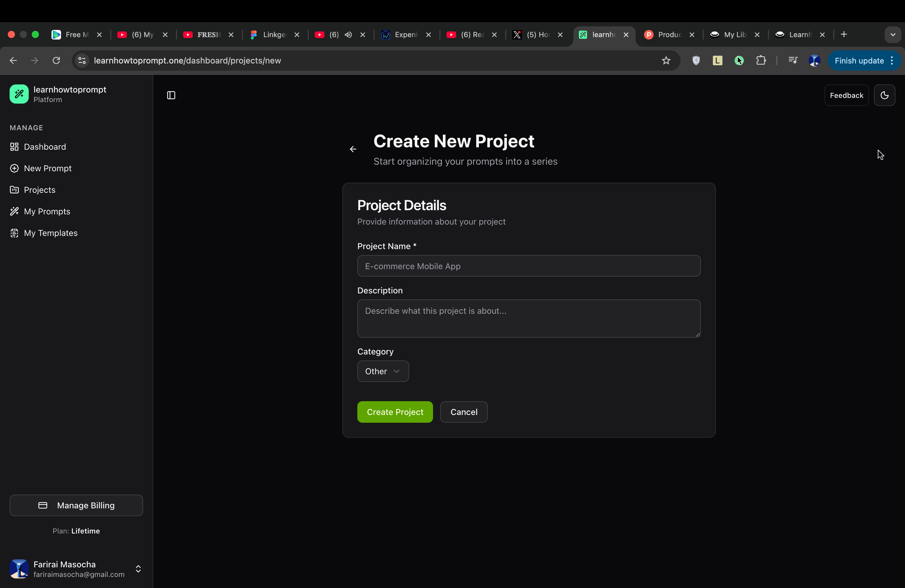The height and width of the screenshot is (588, 905).
Task: Select the My Prompts wand icon
Action: tap(14, 211)
